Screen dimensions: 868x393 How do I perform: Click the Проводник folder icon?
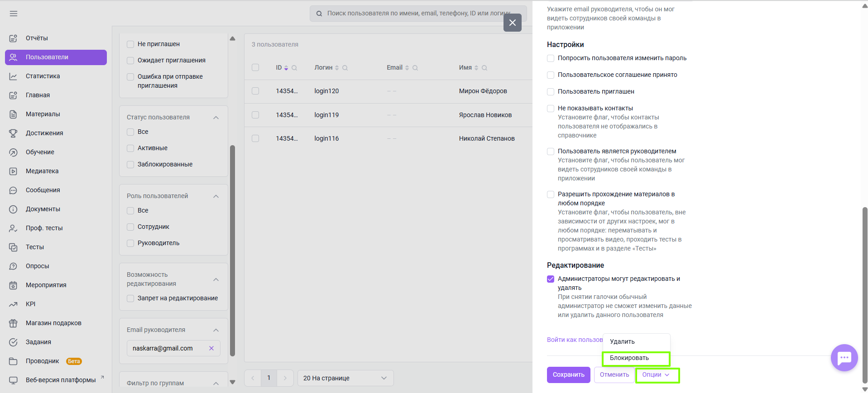point(13,361)
